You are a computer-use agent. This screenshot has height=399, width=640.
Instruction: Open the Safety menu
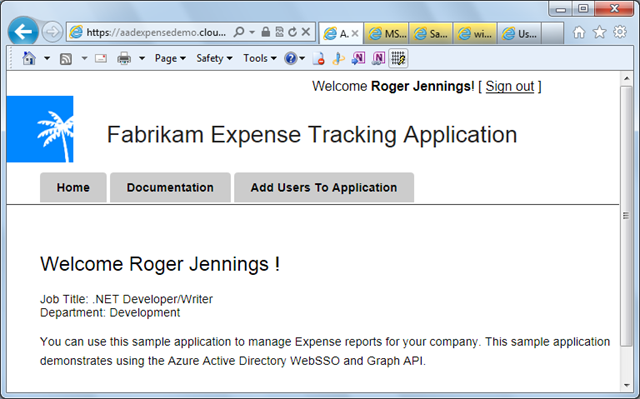(x=214, y=58)
